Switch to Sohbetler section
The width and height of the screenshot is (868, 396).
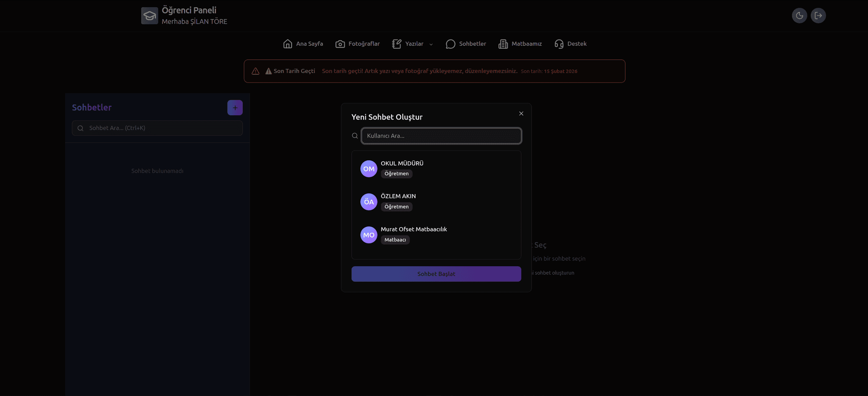tap(466, 44)
